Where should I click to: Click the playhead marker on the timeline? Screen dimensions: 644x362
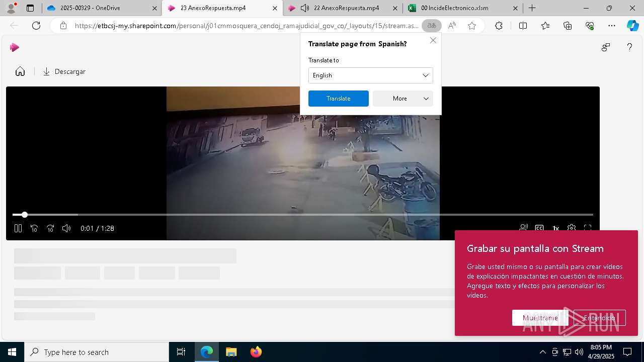coord(24,215)
